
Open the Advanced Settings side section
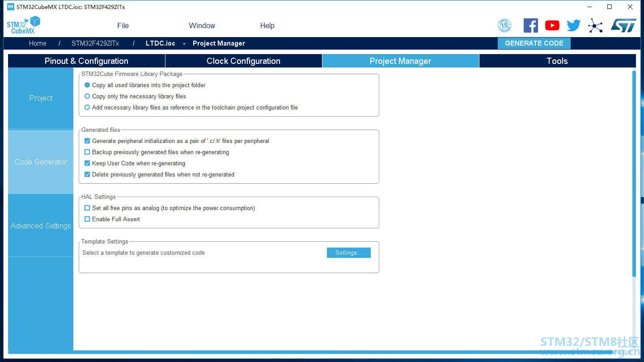pos(41,226)
